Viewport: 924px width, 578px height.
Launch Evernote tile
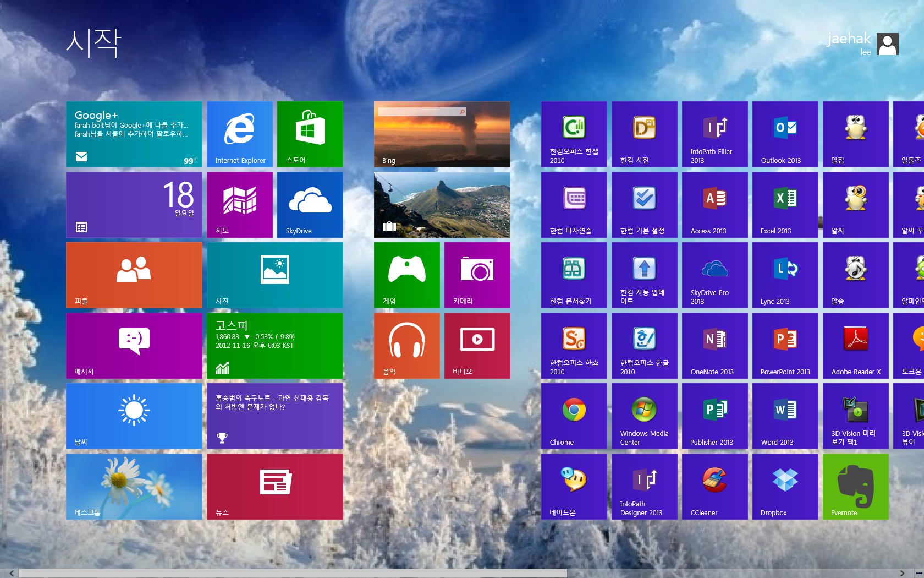click(856, 487)
